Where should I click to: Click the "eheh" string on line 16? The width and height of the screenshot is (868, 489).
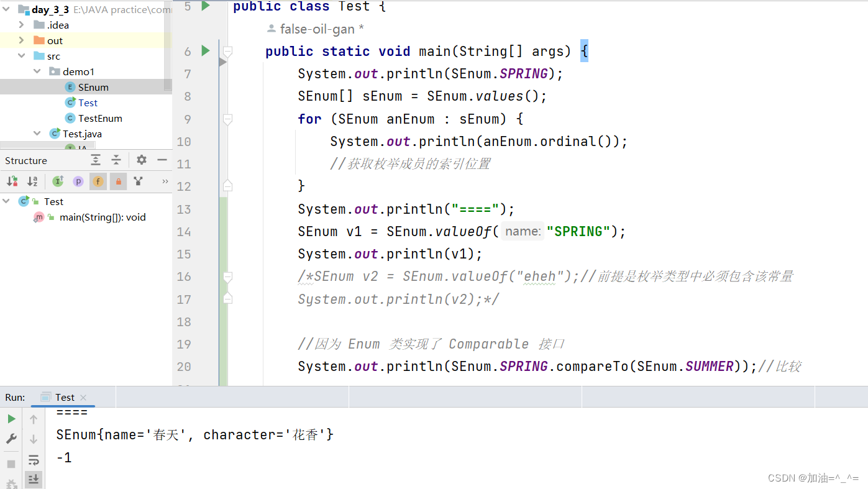coord(539,276)
